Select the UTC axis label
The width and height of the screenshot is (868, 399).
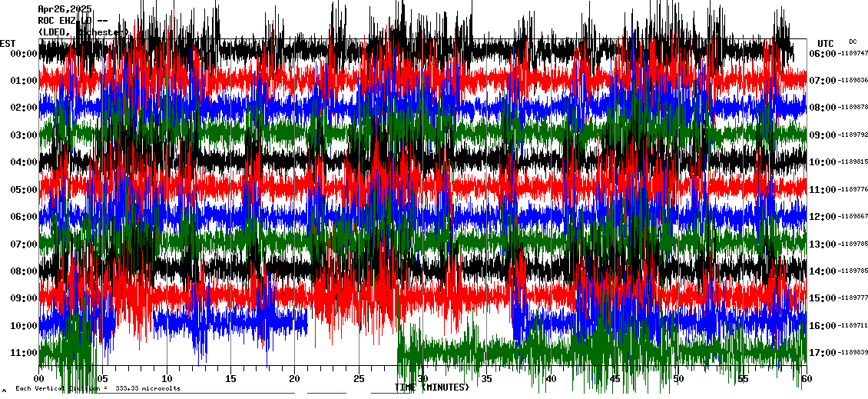point(826,43)
